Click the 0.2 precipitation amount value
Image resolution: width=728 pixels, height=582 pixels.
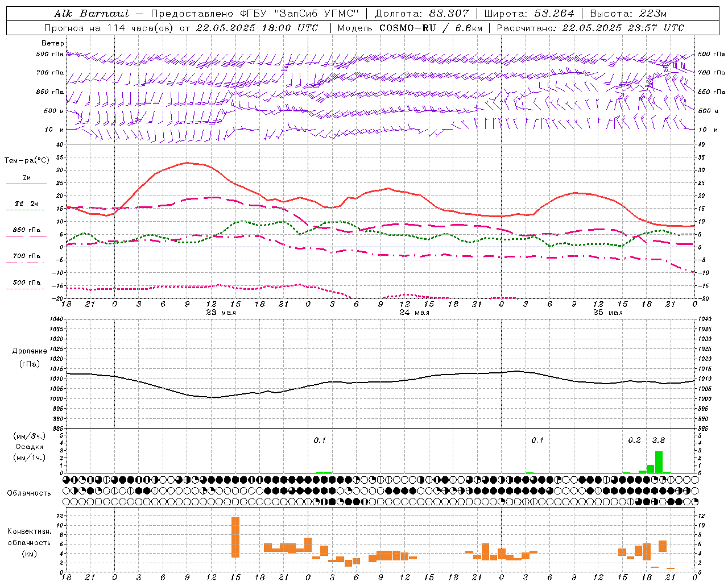pos(634,440)
